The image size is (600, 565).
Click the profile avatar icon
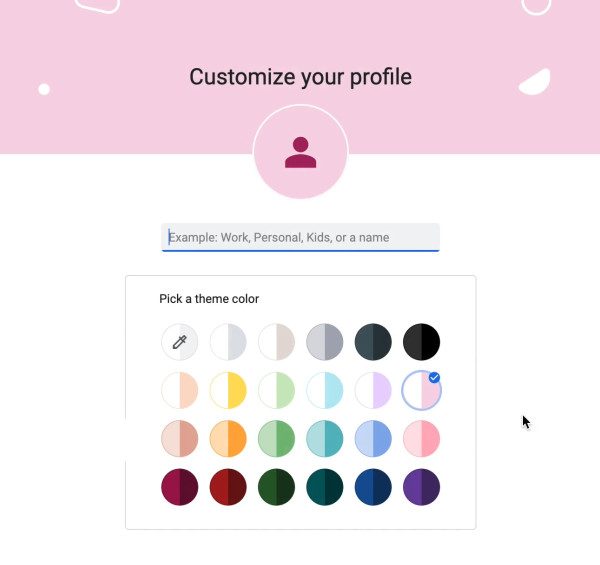click(x=300, y=153)
